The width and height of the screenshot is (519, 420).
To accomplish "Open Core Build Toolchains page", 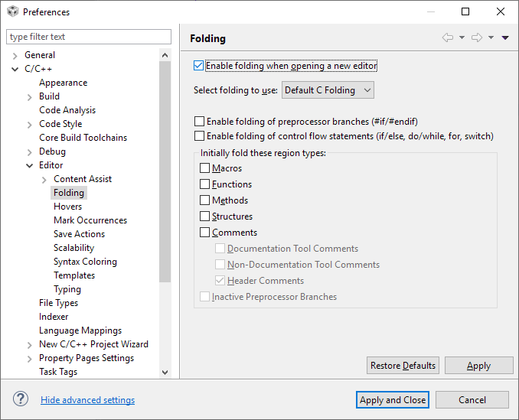I will (83, 137).
